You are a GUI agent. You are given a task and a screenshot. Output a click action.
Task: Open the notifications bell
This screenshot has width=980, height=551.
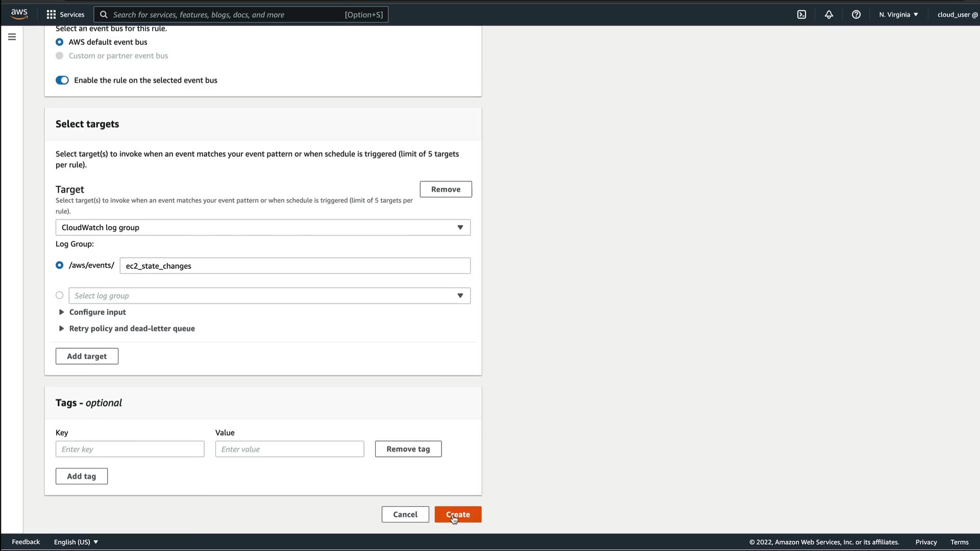point(829,14)
